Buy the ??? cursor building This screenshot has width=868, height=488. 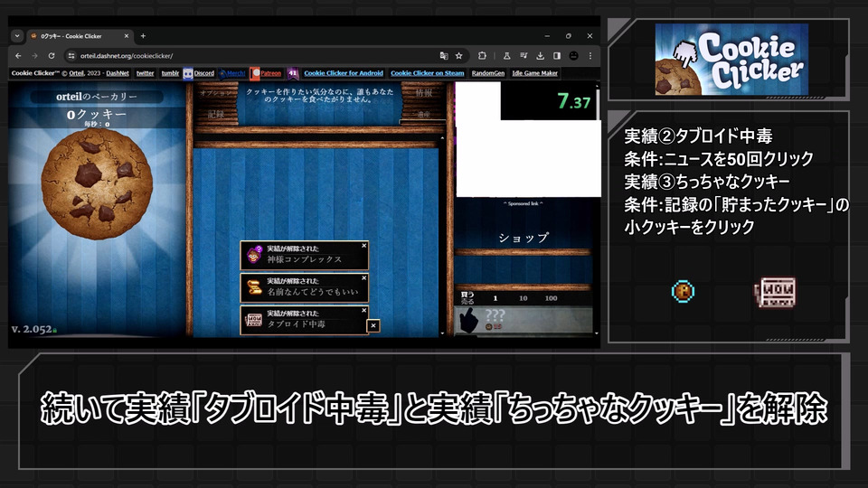pyautogui.click(x=524, y=321)
